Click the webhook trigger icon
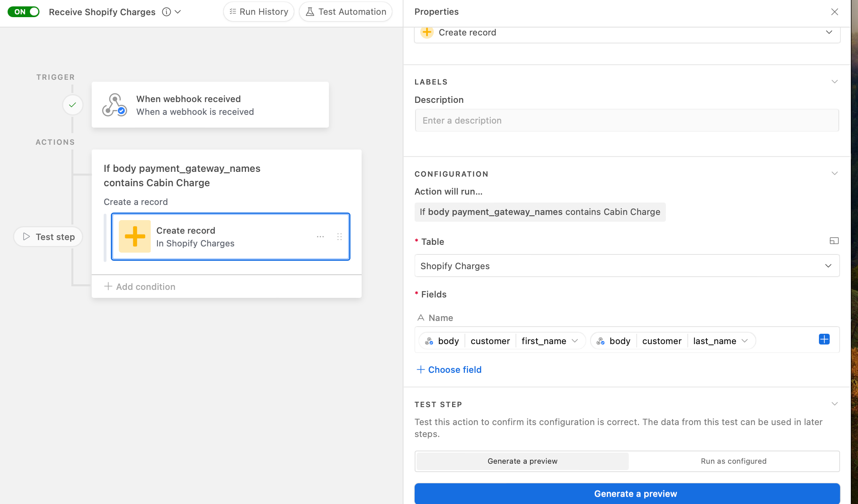The image size is (858, 504). tap(114, 105)
